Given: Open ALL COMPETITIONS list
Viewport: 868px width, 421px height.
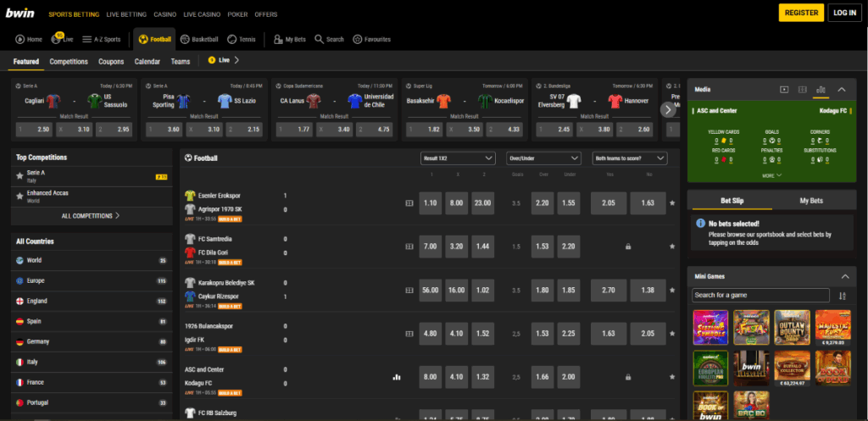Looking at the screenshot, I should click(x=91, y=216).
